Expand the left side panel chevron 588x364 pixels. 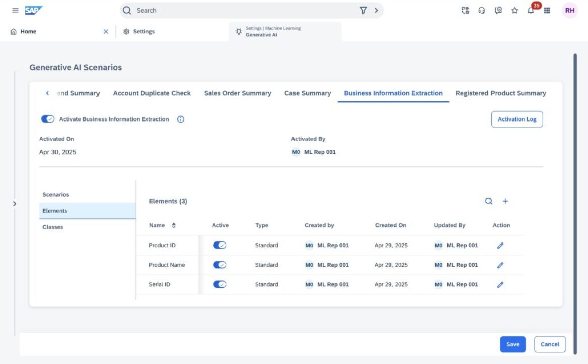[14, 204]
